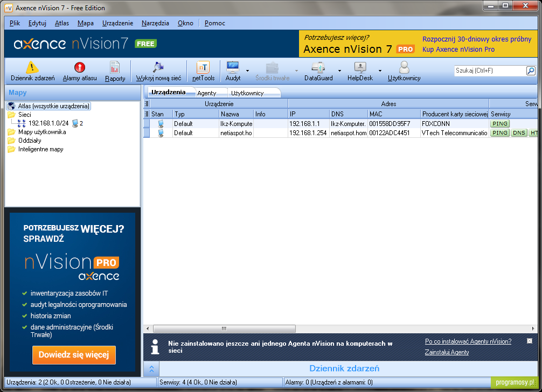Click the scrollbar left arrow
Image resolution: width=542 pixels, height=392 pixels.
(148, 328)
